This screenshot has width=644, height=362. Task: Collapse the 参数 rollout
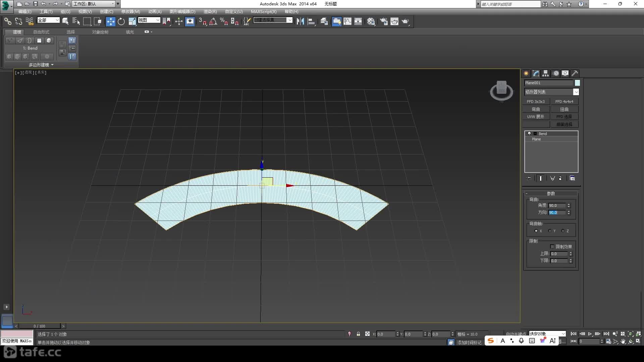click(551, 193)
